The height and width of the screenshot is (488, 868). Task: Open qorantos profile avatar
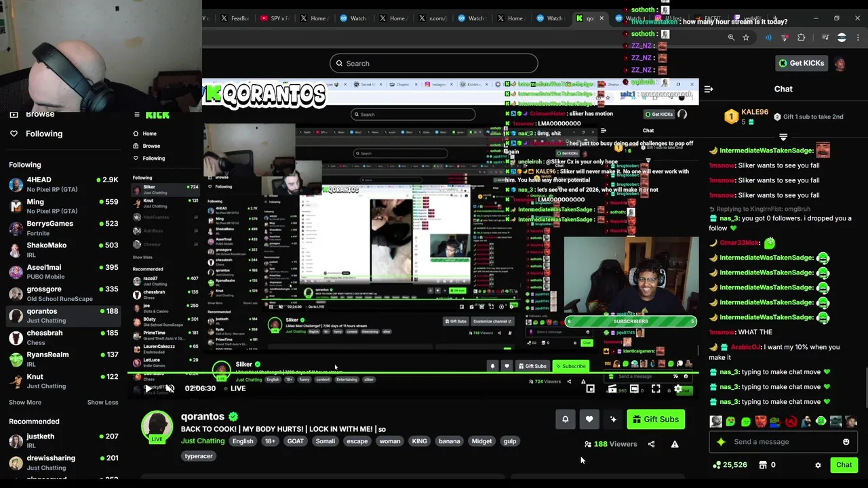(157, 427)
